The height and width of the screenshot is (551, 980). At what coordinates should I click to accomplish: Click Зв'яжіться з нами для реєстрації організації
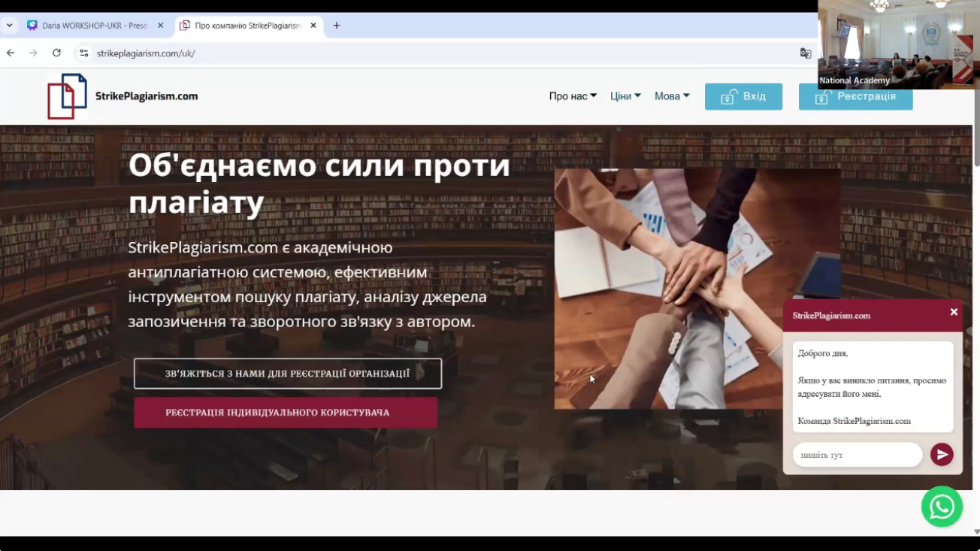[x=288, y=374]
